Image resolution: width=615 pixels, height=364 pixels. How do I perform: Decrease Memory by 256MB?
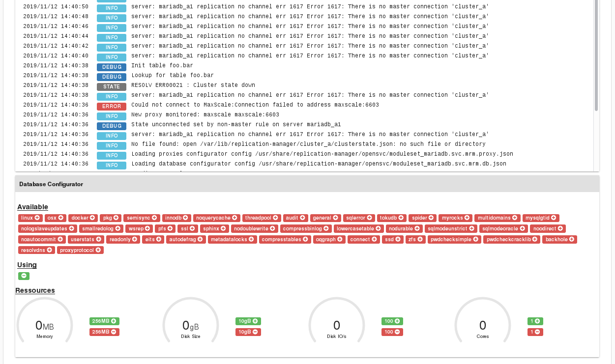104,332
